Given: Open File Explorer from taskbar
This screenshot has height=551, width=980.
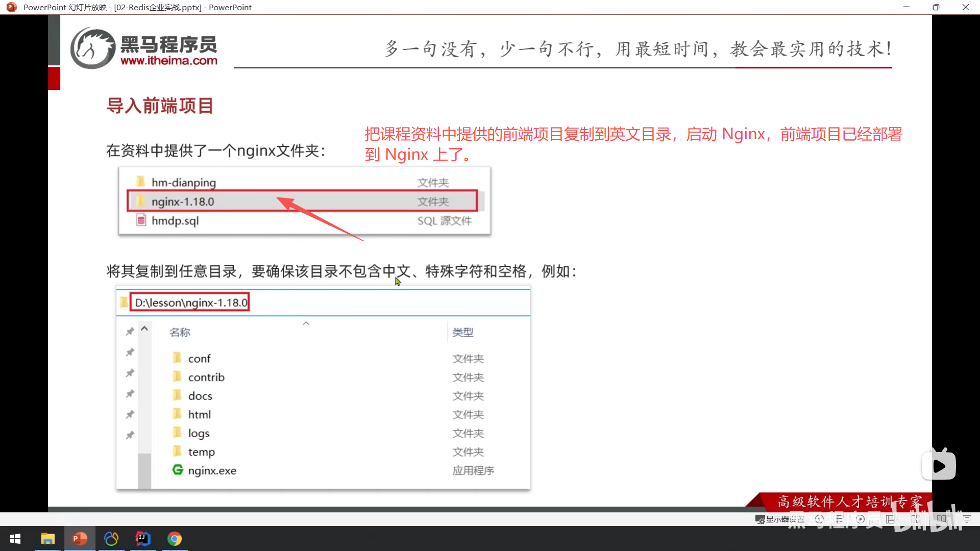Looking at the screenshot, I should click(48, 539).
